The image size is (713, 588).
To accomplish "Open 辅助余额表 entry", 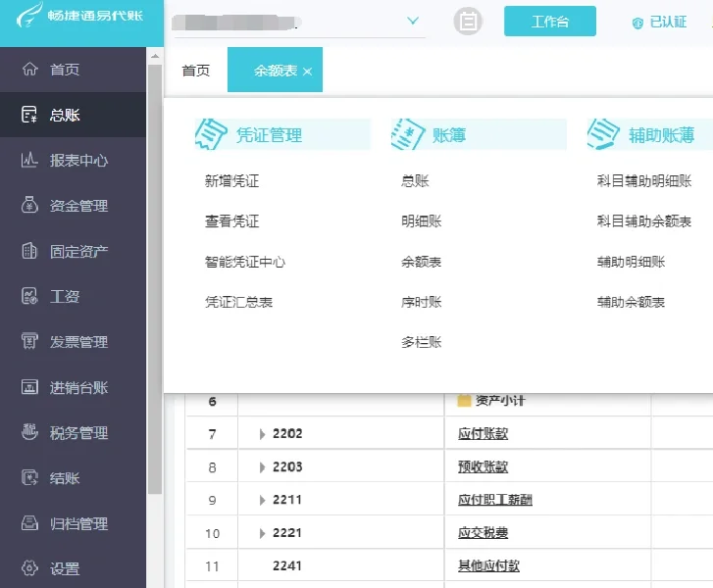I will coord(632,302).
